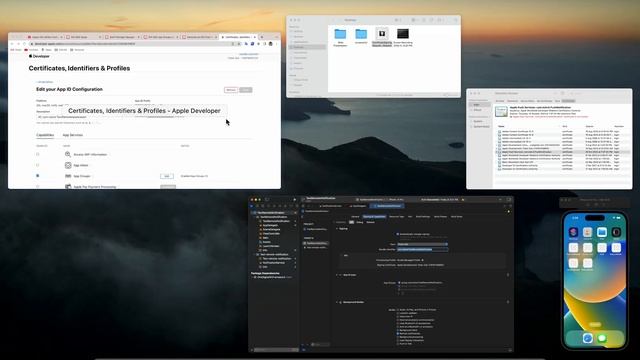The image size is (640, 360).
Task: Open the Team dropdown in Xcode
Action: [x=422, y=244]
